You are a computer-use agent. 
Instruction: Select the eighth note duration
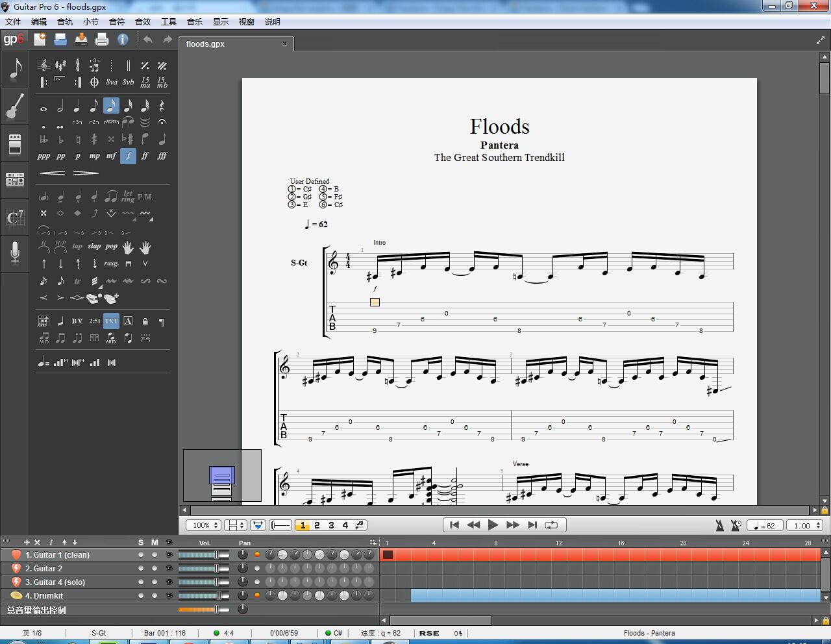pos(94,105)
